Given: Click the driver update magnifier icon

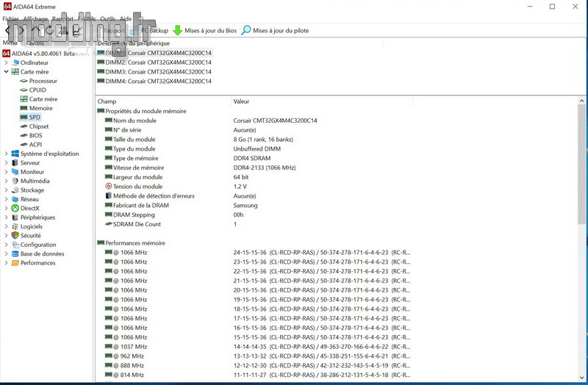Looking at the screenshot, I should pos(246,30).
